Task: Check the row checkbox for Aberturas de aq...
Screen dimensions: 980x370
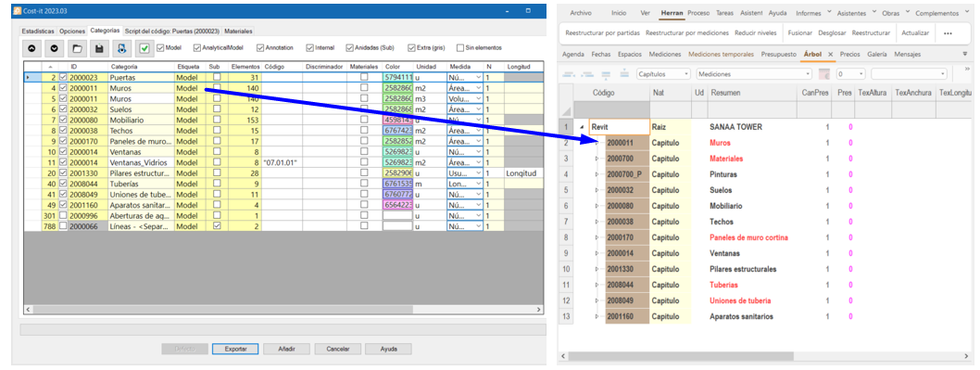Action: pyautogui.click(x=63, y=215)
